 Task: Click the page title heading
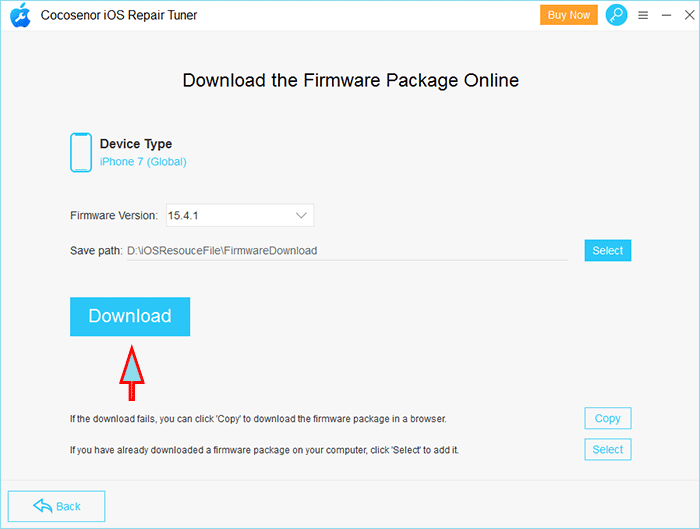[x=350, y=80]
